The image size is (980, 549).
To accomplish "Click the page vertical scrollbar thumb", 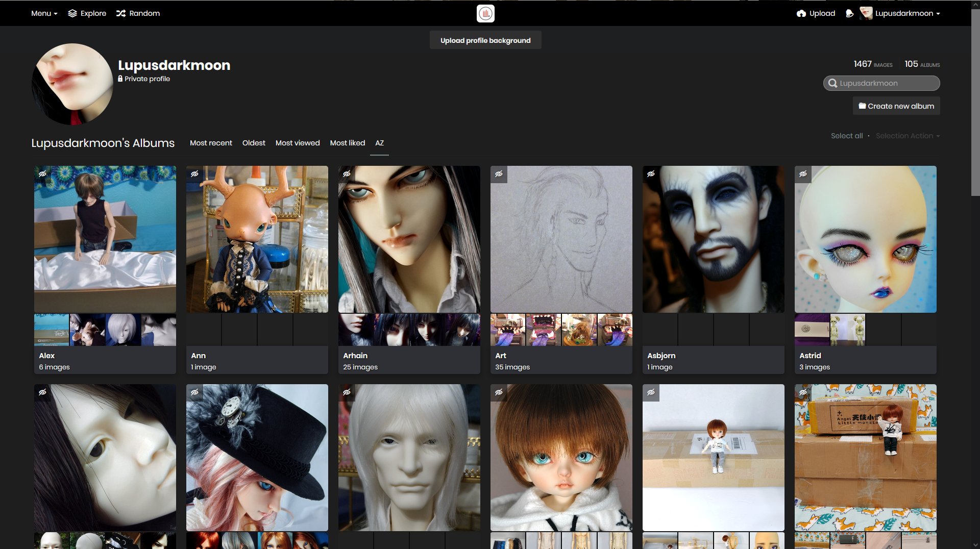I will (975, 102).
